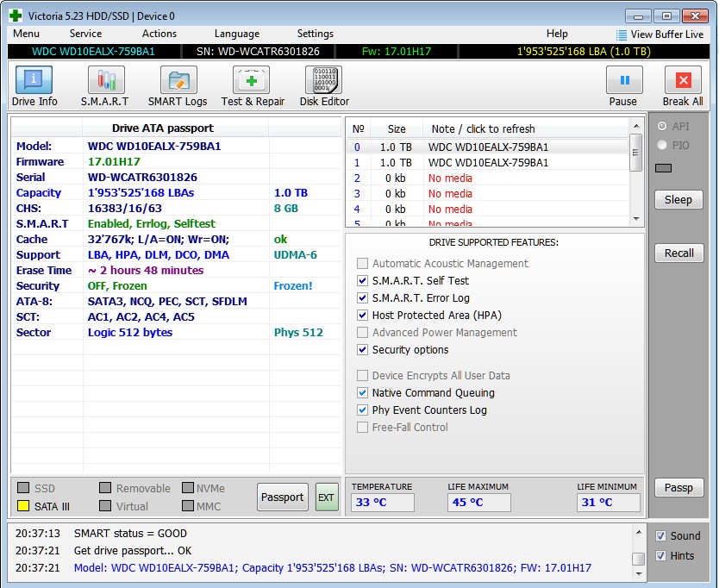The width and height of the screenshot is (719, 588).
Task: Click the Erase Time '~ 2 hours 48 minutes'
Action: tap(146, 270)
